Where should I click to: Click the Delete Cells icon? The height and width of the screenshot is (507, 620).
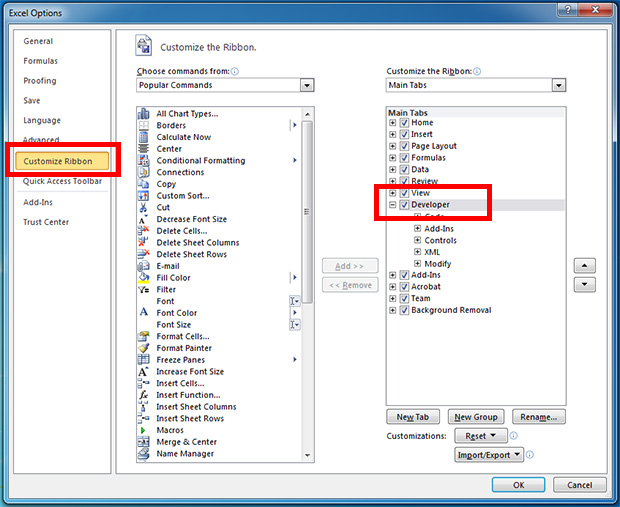click(x=144, y=231)
